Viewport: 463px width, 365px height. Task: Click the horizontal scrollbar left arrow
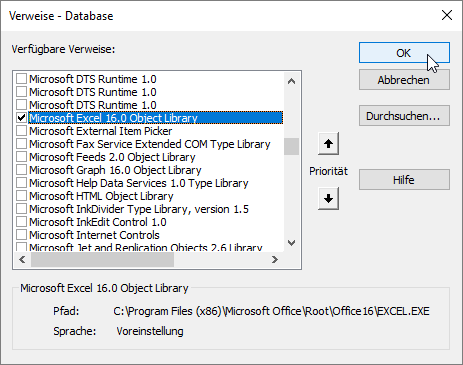point(22,259)
